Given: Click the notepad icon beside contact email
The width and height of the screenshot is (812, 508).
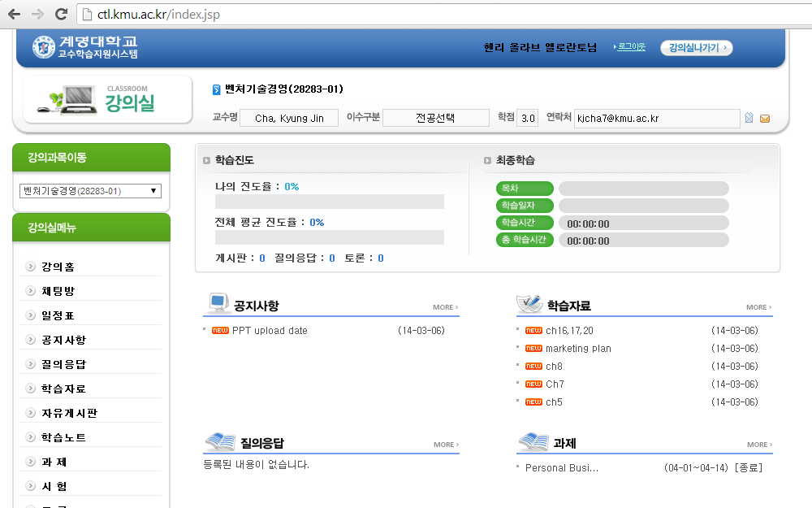Looking at the screenshot, I should tap(749, 119).
